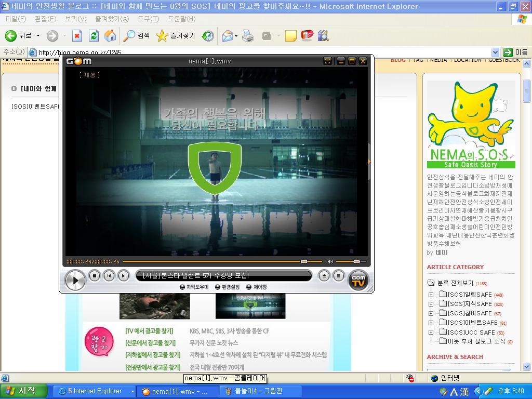
Task: Open History clock icon
Action: pyautogui.click(x=208, y=36)
